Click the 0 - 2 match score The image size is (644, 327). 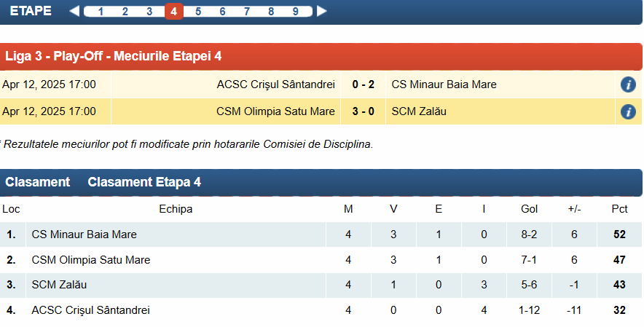point(363,84)
